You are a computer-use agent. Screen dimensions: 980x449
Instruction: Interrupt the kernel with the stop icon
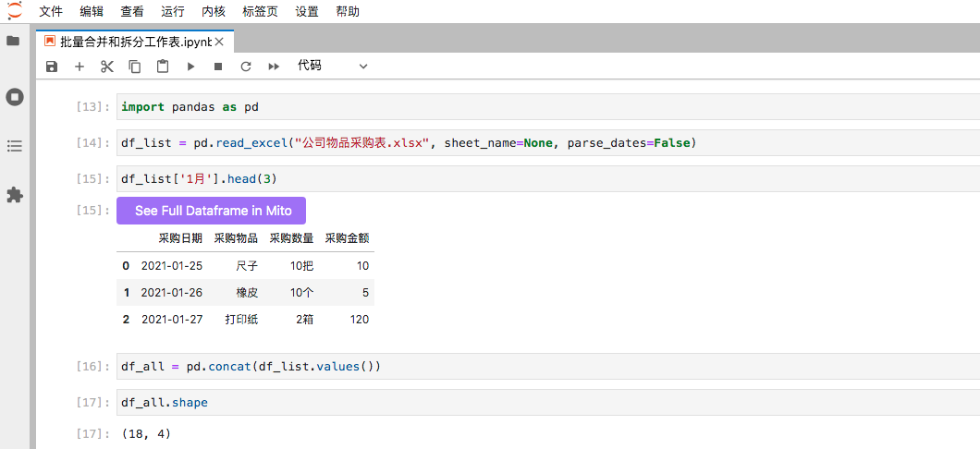(218, 67)
